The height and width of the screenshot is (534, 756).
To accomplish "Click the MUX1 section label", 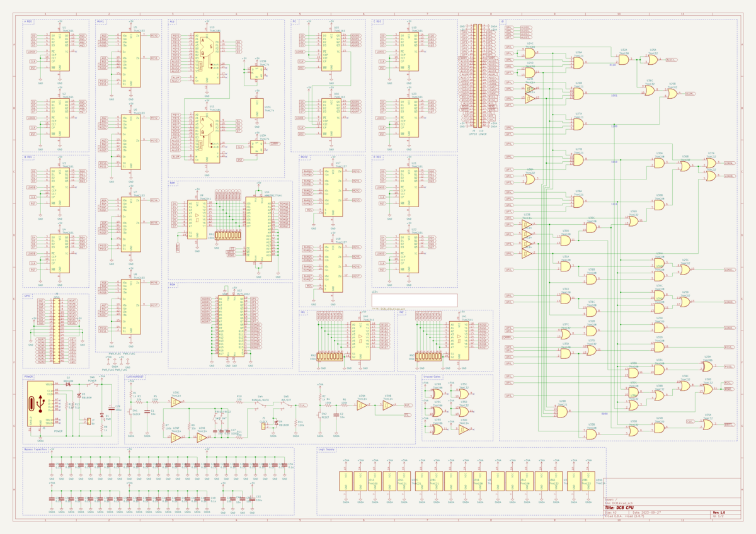I will pyautogui.click(x=101, y=21).
